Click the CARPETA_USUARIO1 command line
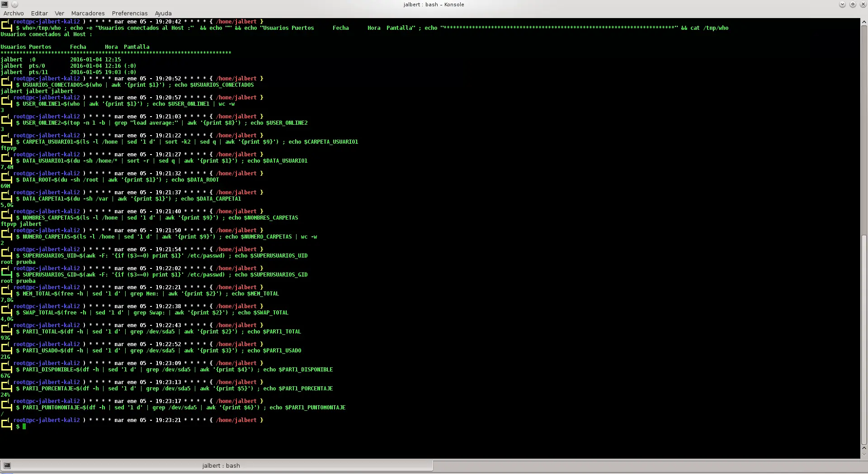Viewport: 868px width, 474px height. 187,142
